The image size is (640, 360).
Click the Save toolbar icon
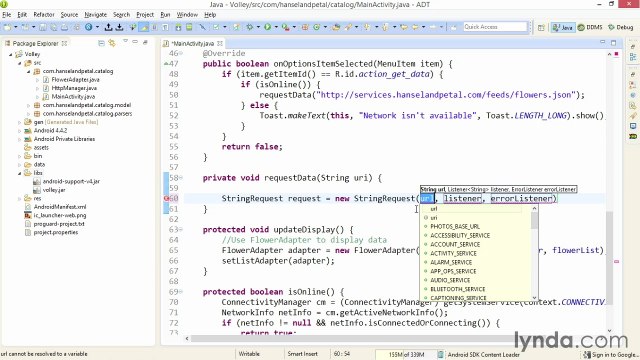pos(42,27)
